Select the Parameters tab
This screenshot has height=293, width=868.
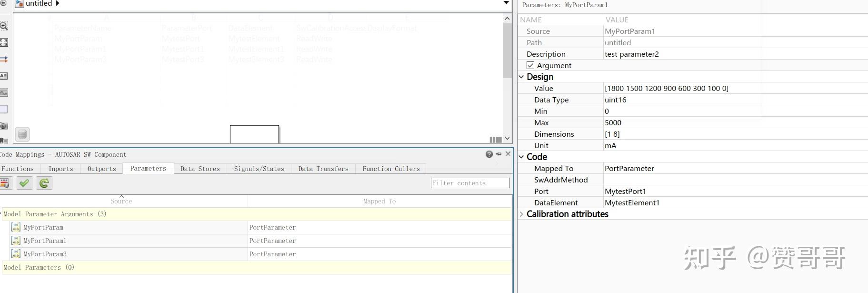click(148, 168)
